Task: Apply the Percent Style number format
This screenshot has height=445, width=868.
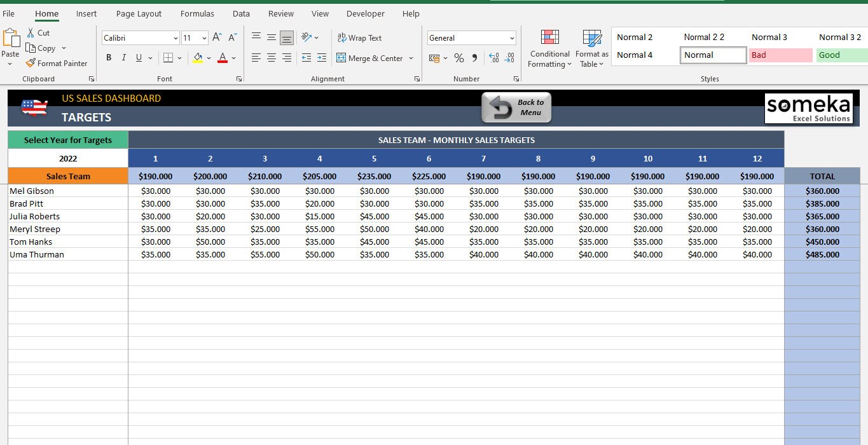Action: point(458,58)
